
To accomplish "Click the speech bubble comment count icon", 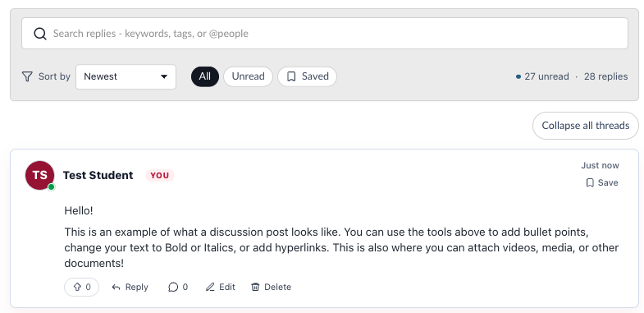I will [173, 287].
